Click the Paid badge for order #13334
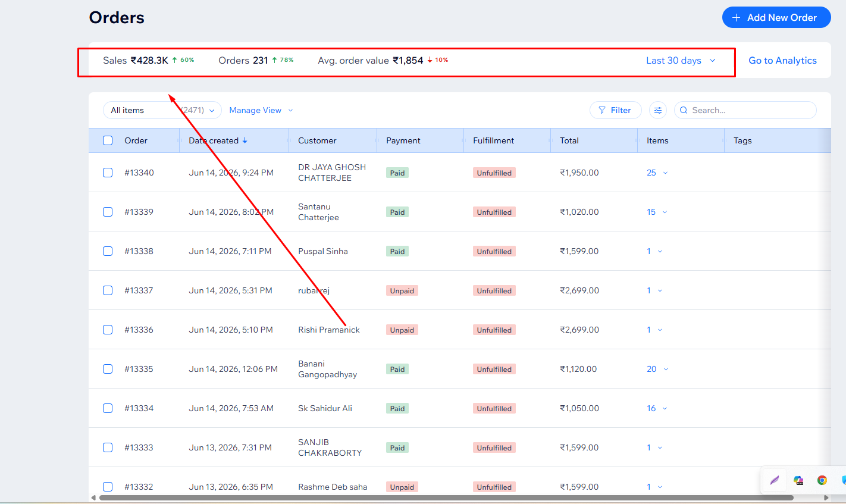The image size is (846, 504). coord(397,408)
